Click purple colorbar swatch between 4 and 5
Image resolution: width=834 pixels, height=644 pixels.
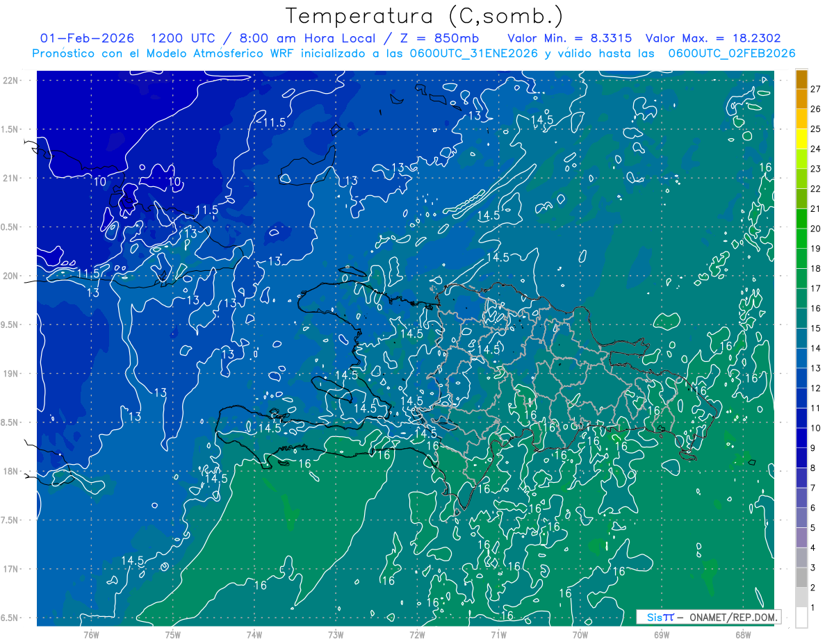click(x=801, y=538)
